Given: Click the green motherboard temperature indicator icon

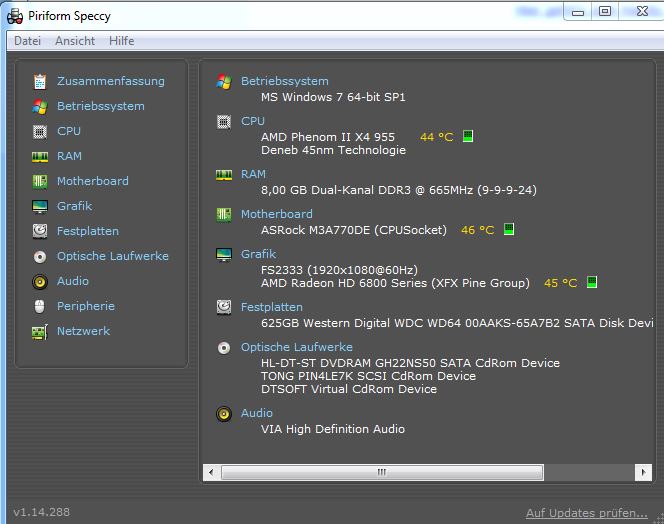Looking at the screenshot, I should tap(509, 229).
